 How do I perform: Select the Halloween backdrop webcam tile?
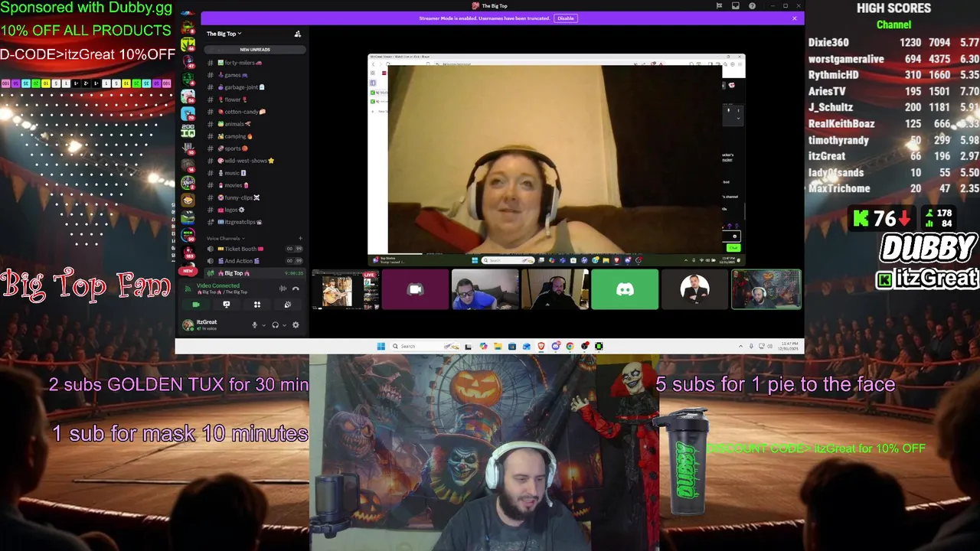(x=766, y=289)
